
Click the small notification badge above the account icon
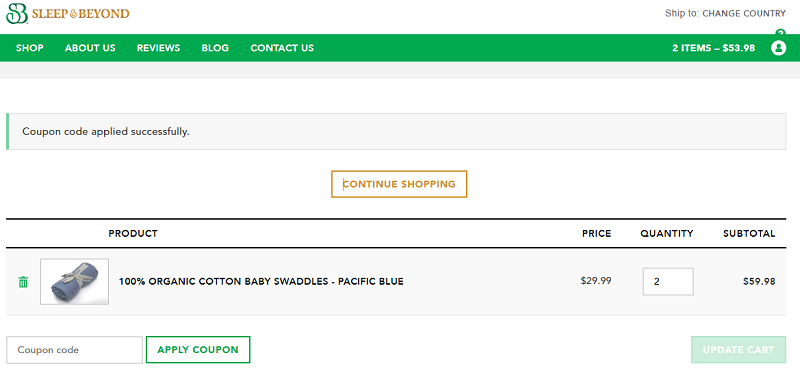[x=780, y=33]
